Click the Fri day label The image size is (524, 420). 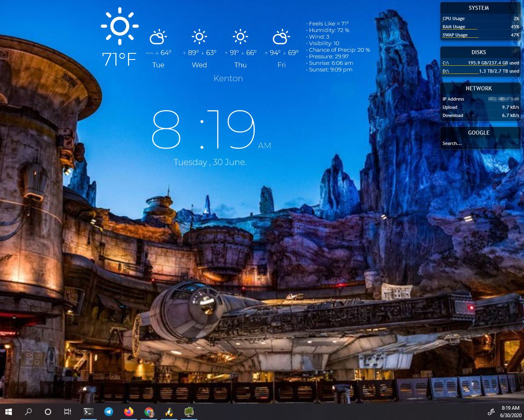point(281,65)
